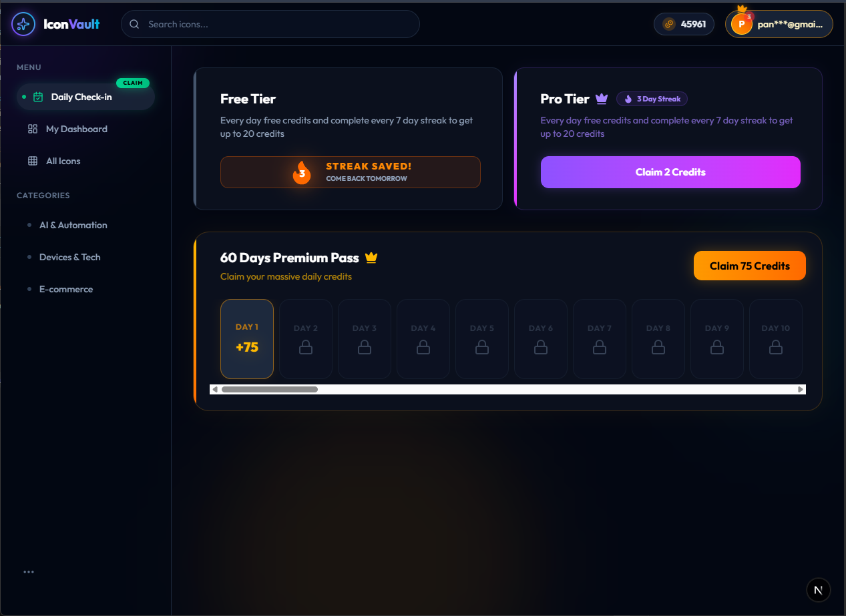Click the Claim 75 Credits button
Viewport: 846px width, 616px height.
(x=750, y=266)
